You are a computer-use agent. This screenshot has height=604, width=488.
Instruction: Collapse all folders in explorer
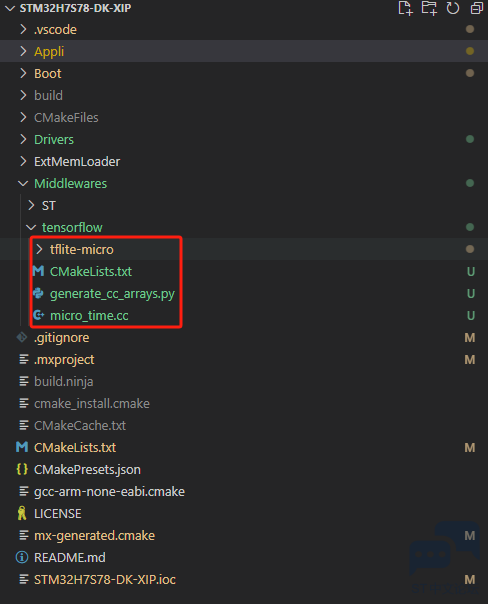tap(476, 8)
